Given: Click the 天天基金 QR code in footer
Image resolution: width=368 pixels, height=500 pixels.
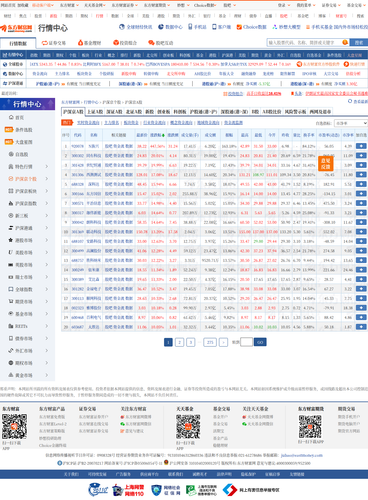Looking at the screenshot, I should click(188, 427).
